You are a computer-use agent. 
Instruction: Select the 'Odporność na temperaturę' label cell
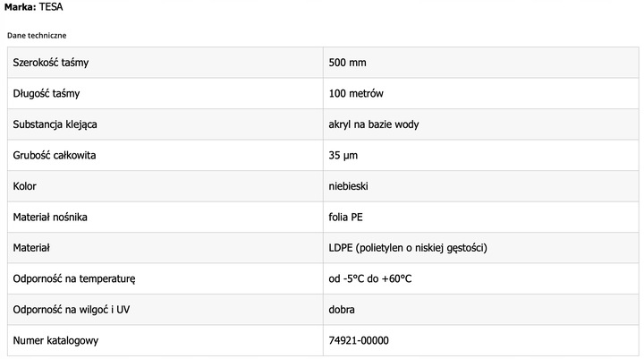[74, 278]
